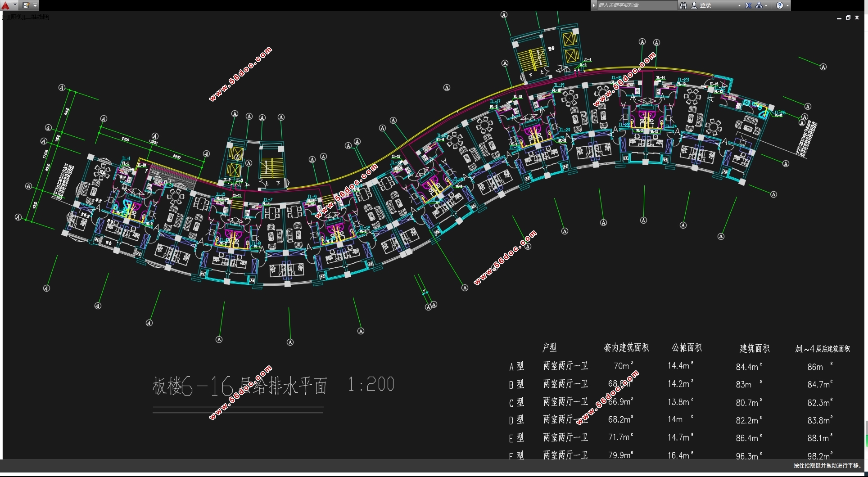
Task: Click the 70m² value in row A
Action: 624,366
